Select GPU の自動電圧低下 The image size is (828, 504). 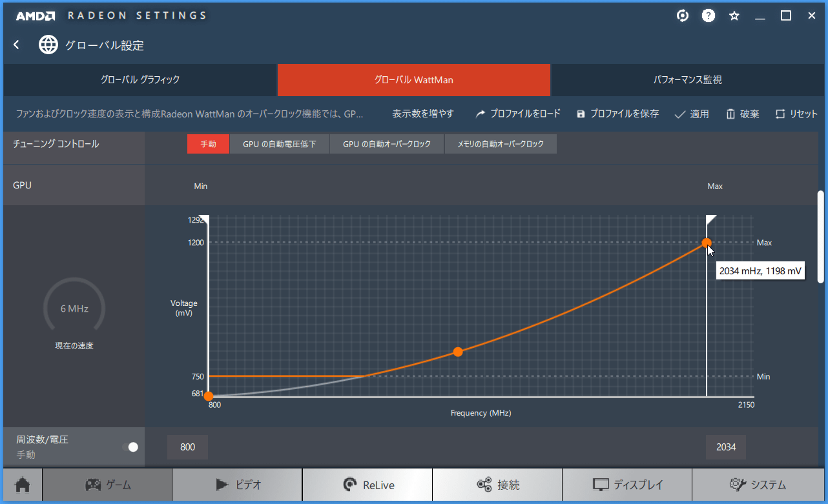pyautogui.click(x=280, y=144)
